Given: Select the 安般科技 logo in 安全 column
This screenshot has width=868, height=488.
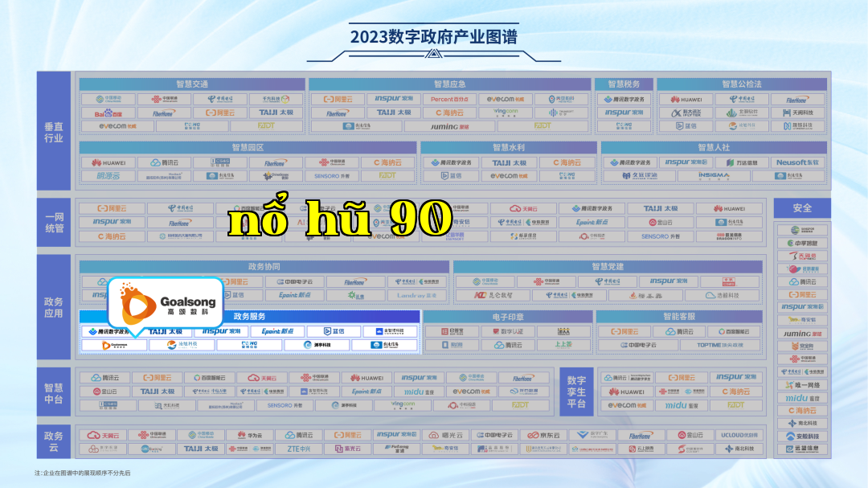Looking at the screenshot, I should click(802, 437).
